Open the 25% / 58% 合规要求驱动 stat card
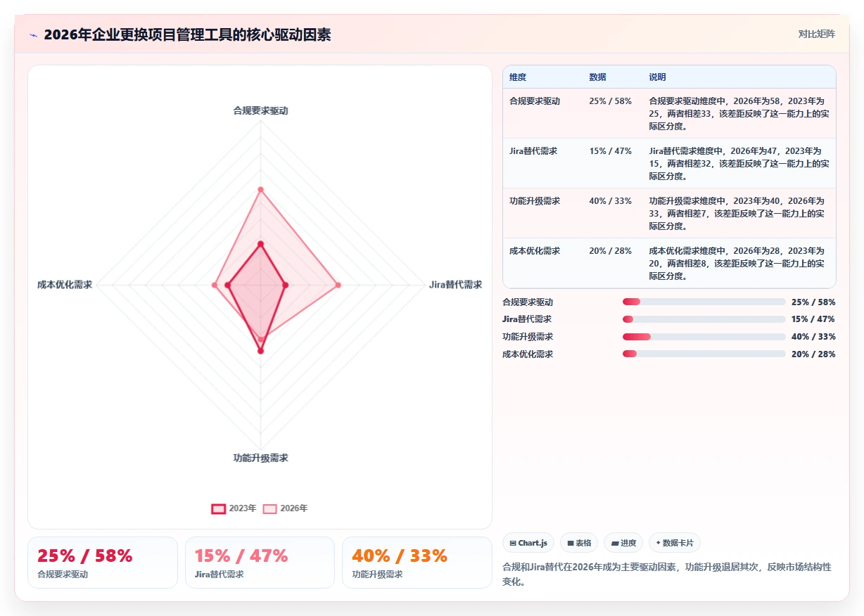 [103, 563]
